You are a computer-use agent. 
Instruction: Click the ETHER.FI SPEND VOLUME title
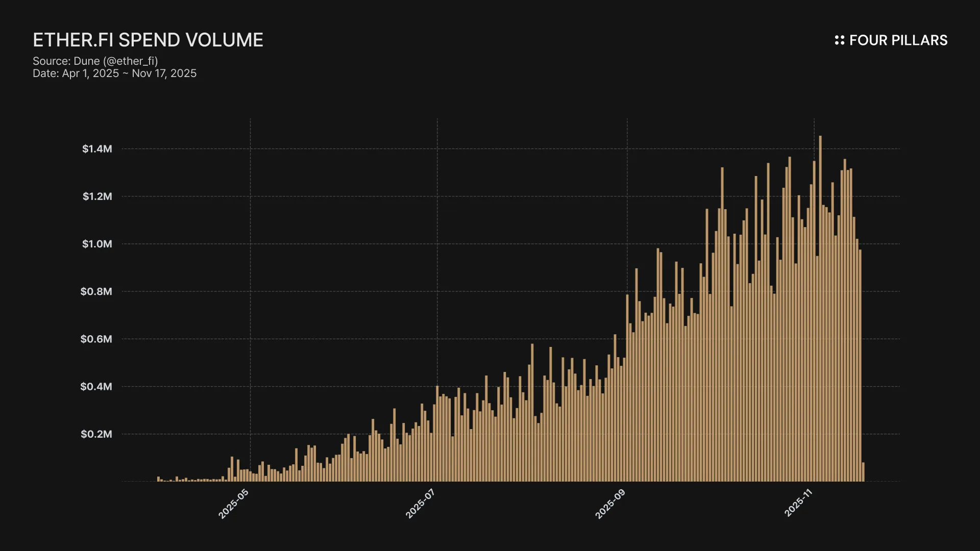pyautogui.click(x=148, y=40)
